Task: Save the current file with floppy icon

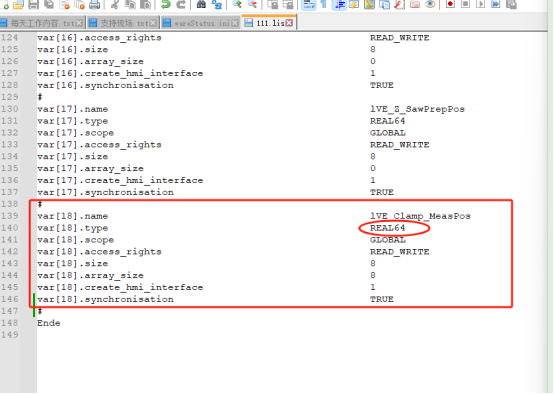Action: (x=34, y=4)
